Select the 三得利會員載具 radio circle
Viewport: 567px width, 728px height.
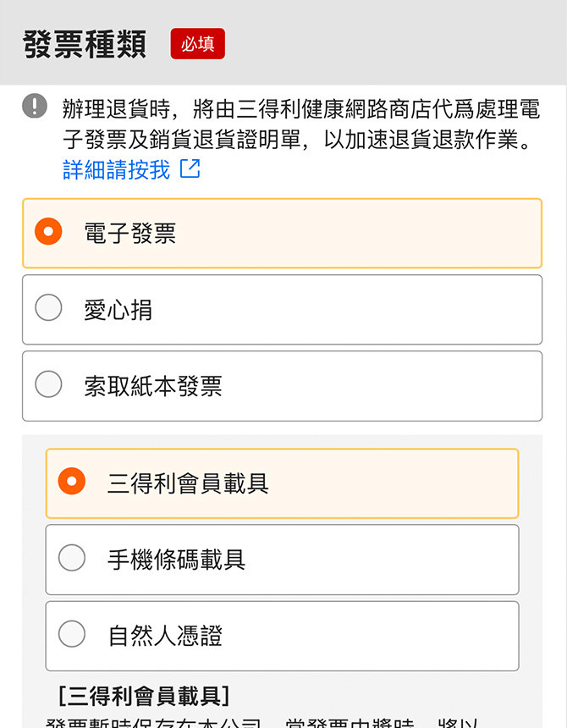click(x=72, y=482)
